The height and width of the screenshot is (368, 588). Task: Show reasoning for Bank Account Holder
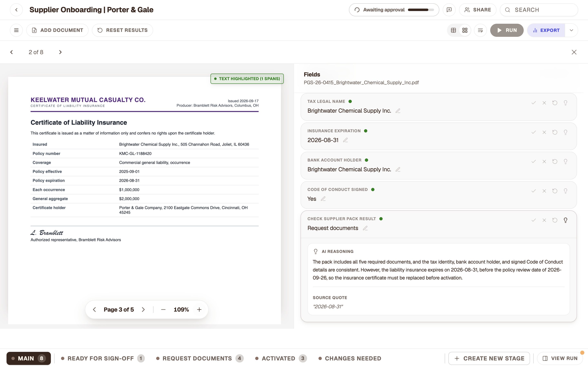pyautogui.click(x=565, y=161)
